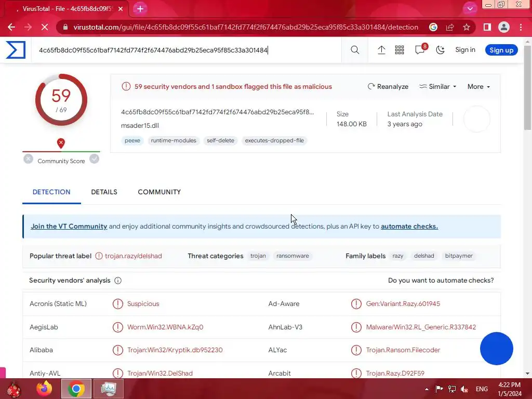Viewport: 532px width, 399px height.
Task: Click the hash search input field
Action: [x=187, y=50]
